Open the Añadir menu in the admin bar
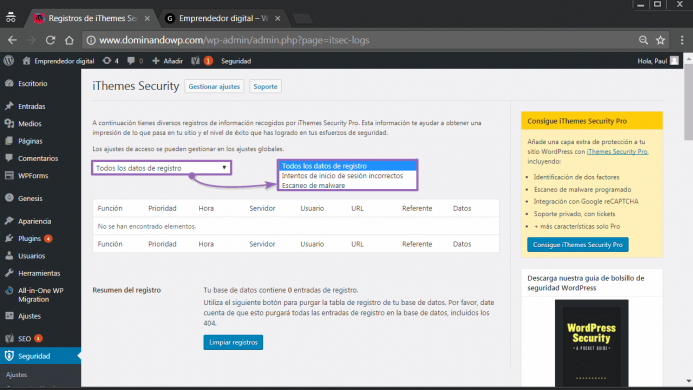The image size is (693, 390). coord(168,61)
